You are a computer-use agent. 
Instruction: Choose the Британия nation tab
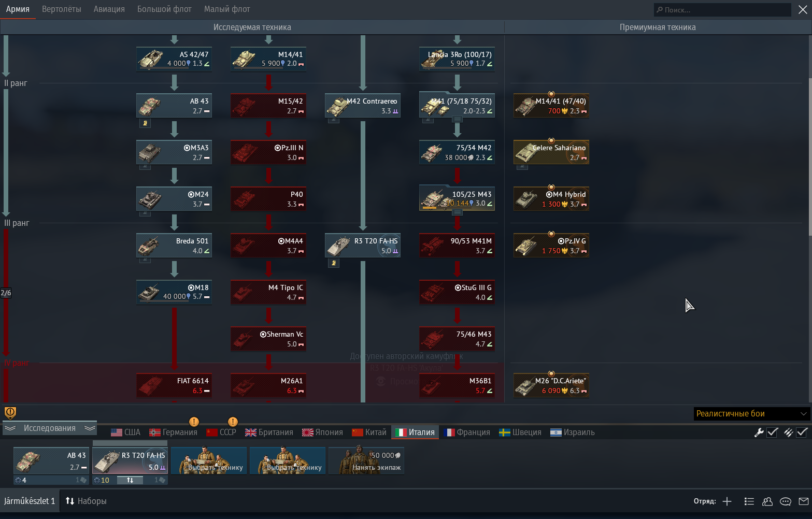coord(269,432)
